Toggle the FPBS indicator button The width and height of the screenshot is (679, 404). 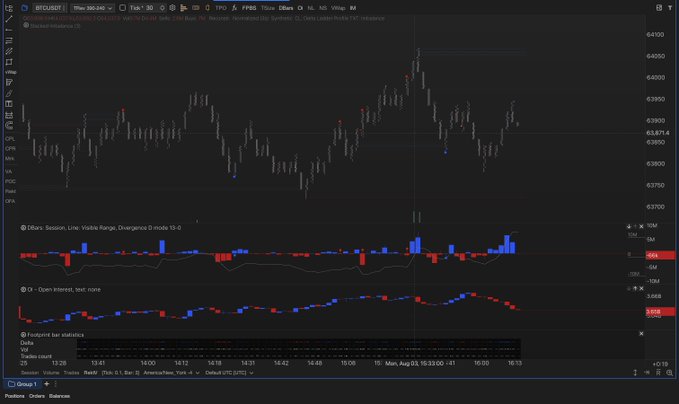249,8
